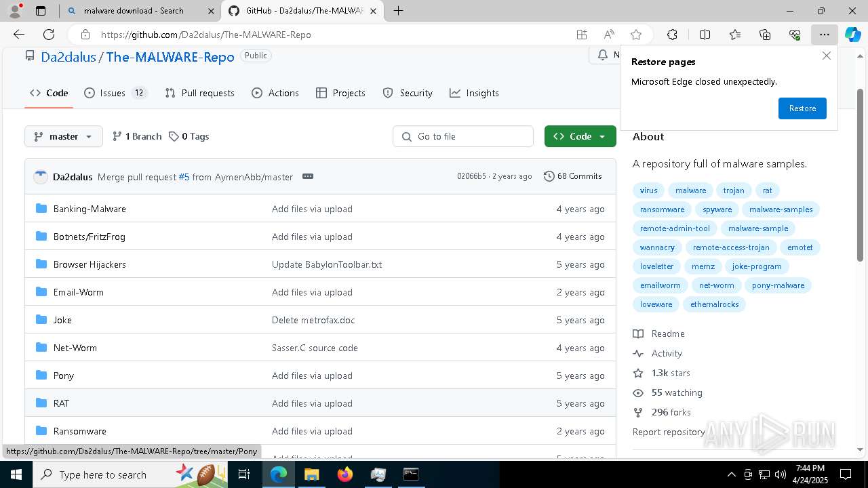The image size is (868, 488).
Task: Expand the master branch dropdown
Action: click(x=64, y=136)
